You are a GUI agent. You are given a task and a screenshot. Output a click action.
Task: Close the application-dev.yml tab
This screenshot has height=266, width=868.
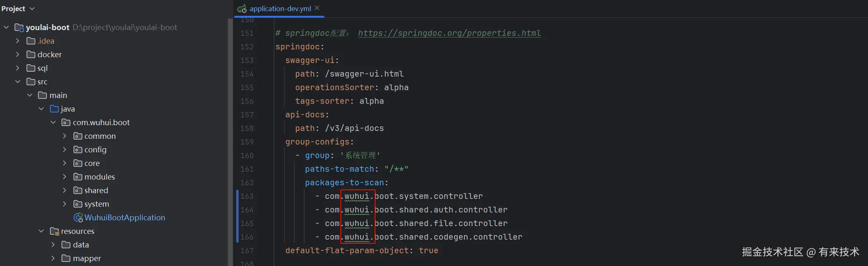coord(317,8)
